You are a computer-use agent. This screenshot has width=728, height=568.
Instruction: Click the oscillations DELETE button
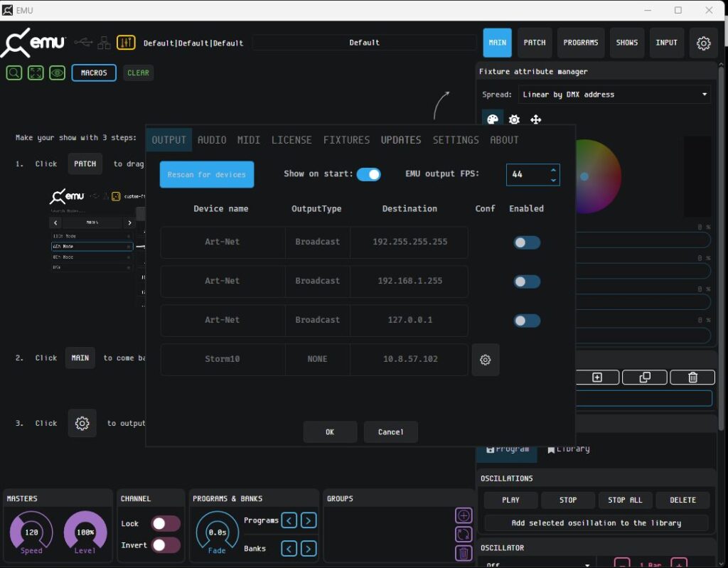click(682, 500)
